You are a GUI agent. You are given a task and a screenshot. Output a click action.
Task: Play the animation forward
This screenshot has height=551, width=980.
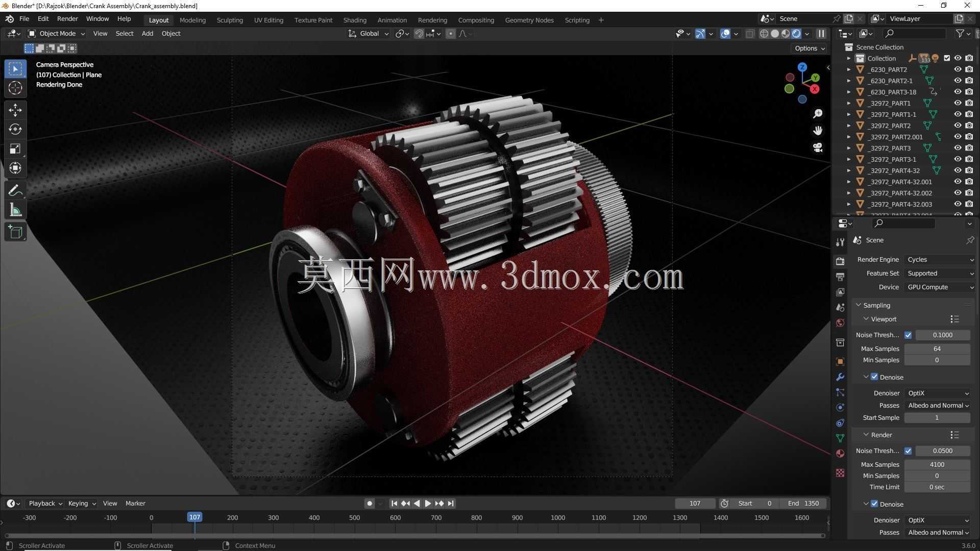428,504
